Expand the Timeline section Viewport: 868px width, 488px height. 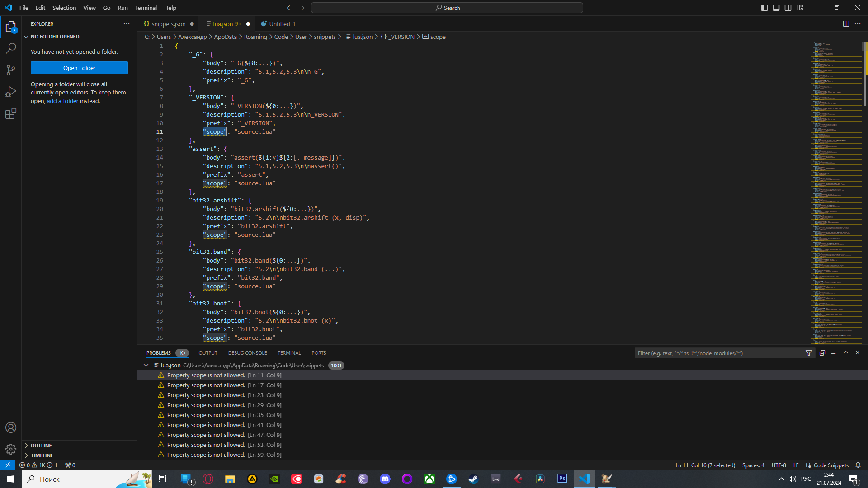coord(42,455)
